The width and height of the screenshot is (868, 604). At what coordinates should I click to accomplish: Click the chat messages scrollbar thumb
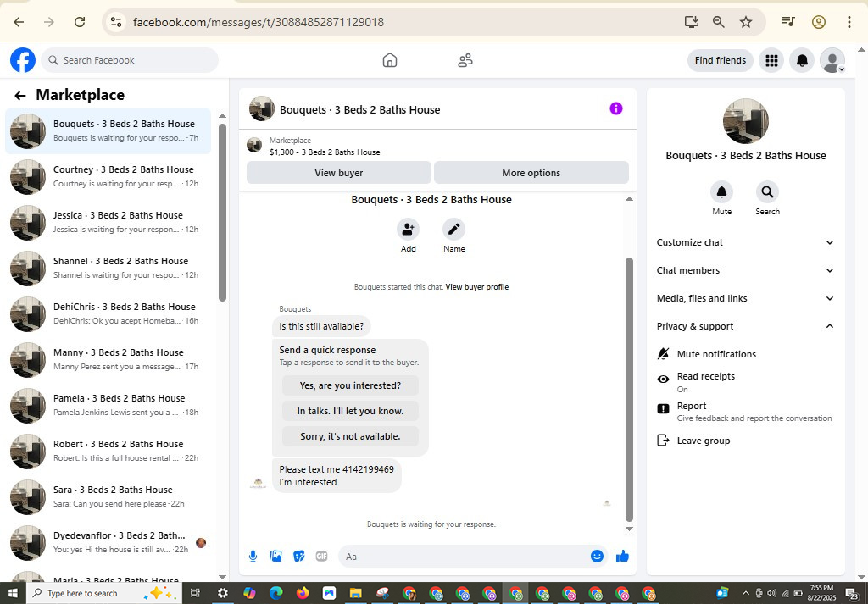pos(629,390)
